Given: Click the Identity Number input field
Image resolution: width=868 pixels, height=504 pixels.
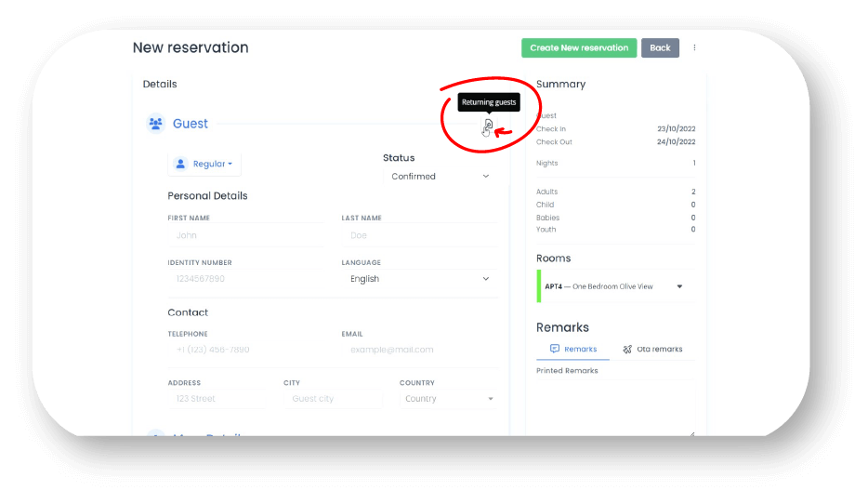Looking at the screenshot, I should coord(245,279).
